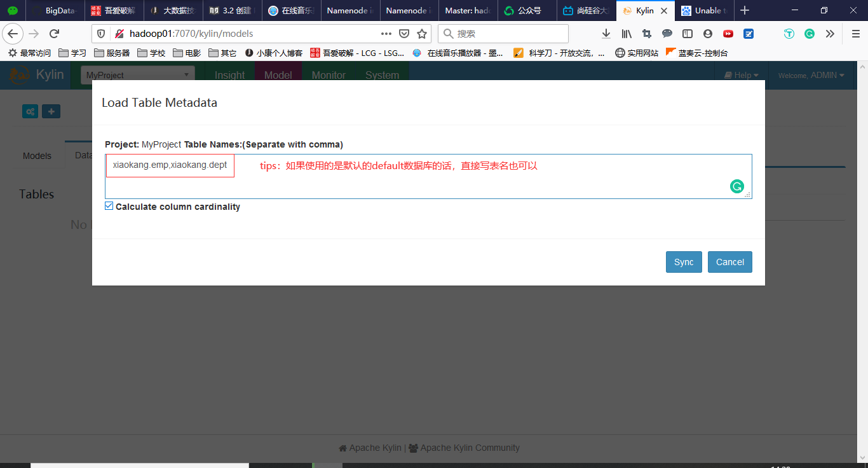This screenshot has height=468, width=868.
Task: Open the 电影 bookmark folder
Action: point(187,53)
